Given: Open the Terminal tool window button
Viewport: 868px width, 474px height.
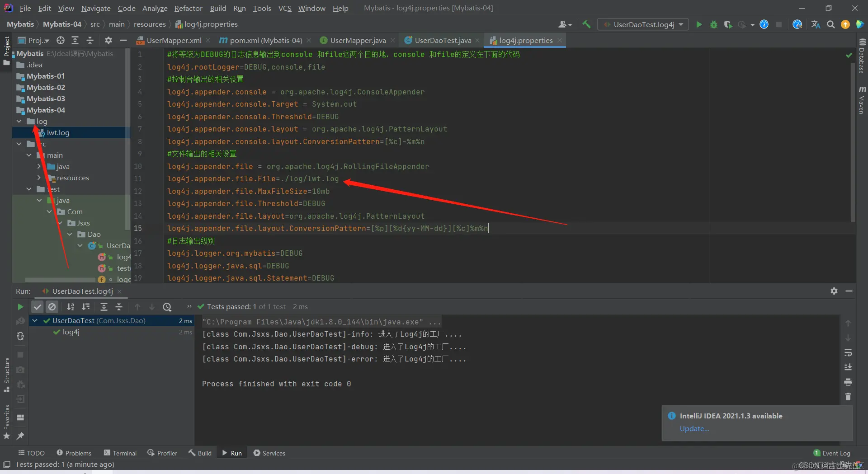Looking at the screenshot, I should [x=120, y=453].
